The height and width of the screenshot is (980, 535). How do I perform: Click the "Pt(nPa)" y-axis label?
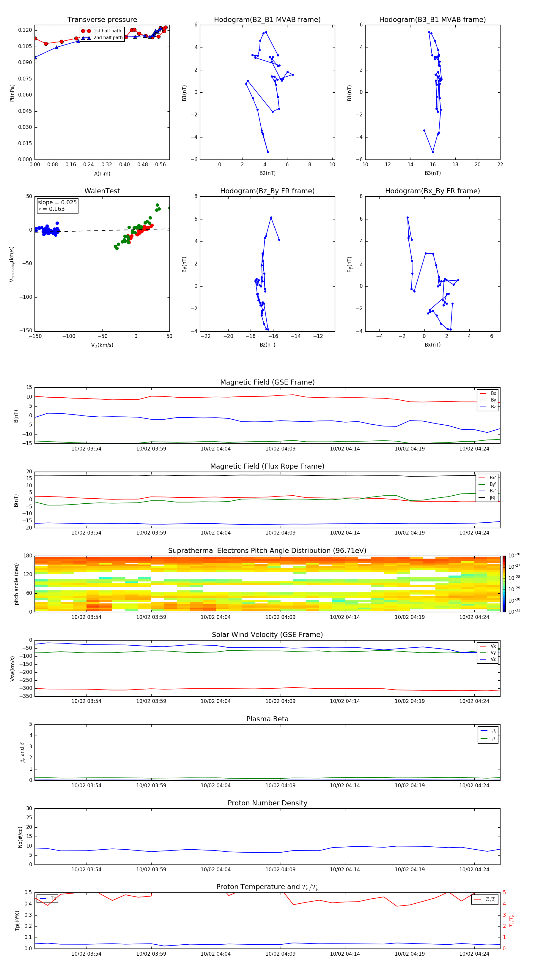click(12, 93)
